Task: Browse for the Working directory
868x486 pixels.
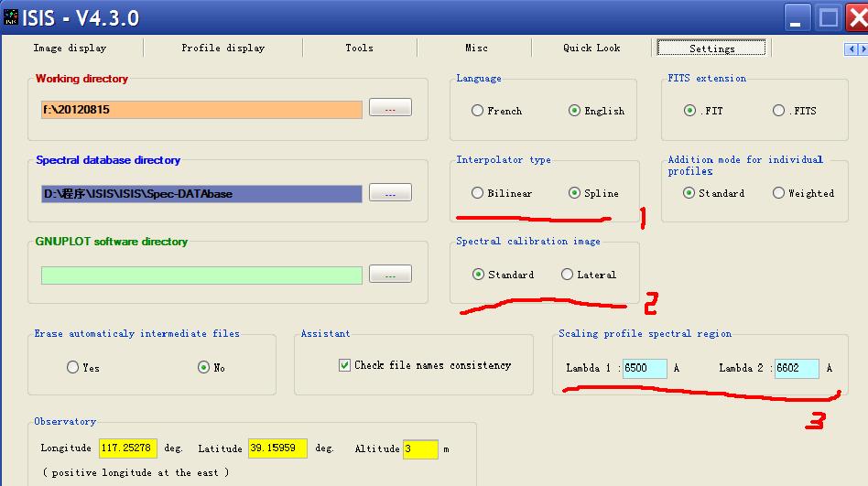Action: click(x=390, y=107)
